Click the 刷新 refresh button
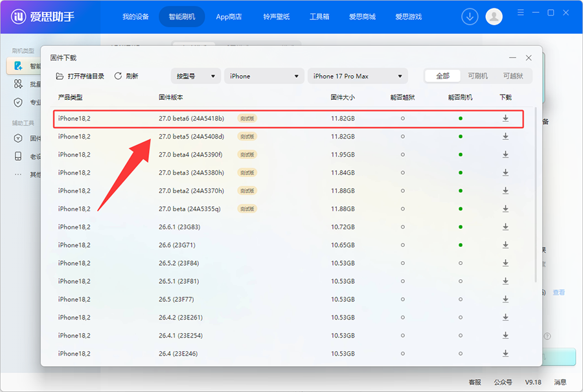Screen dimensions: 583x392 tap(126, 76)
